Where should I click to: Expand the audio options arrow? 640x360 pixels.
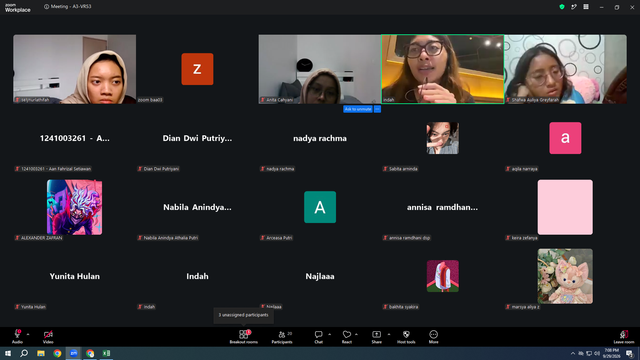(x=28, y=334)
